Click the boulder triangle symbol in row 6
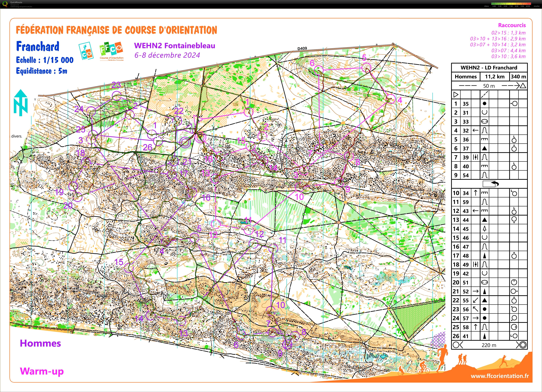 [484, 148]
